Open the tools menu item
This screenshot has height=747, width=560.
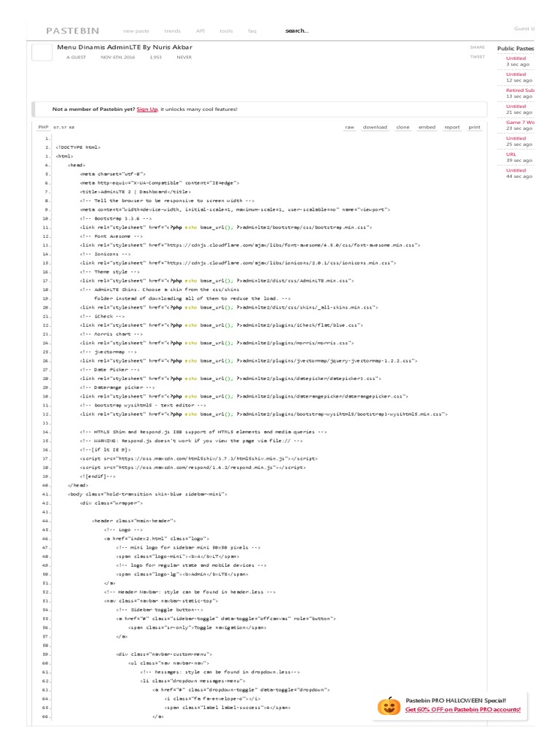click(x=226, y=31)
